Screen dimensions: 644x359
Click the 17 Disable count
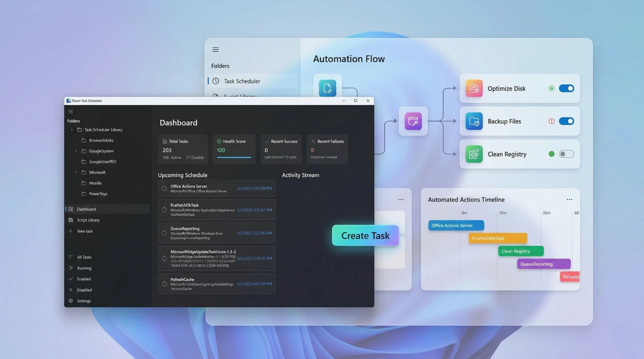coord(195,158)
